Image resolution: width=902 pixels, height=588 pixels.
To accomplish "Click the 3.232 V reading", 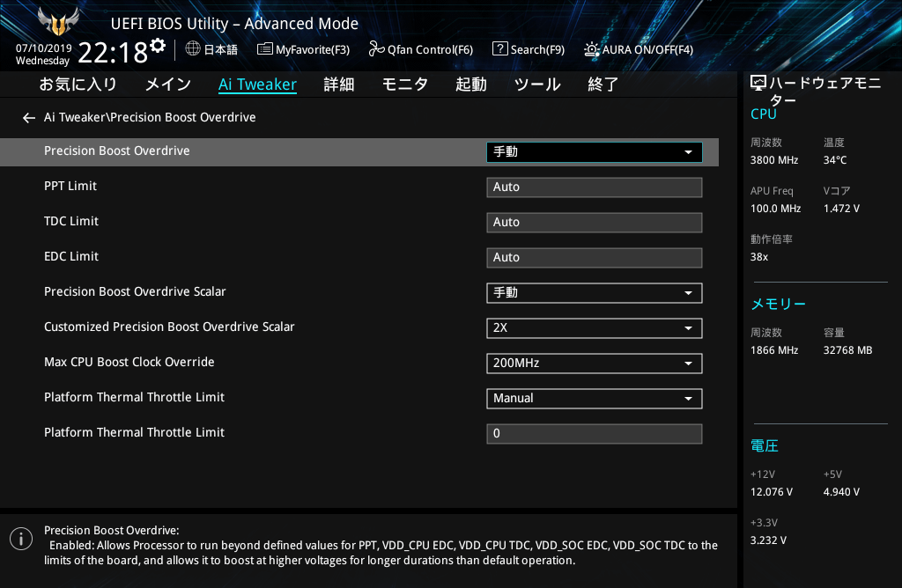I will pyautogui.click(x=768, y=540).
